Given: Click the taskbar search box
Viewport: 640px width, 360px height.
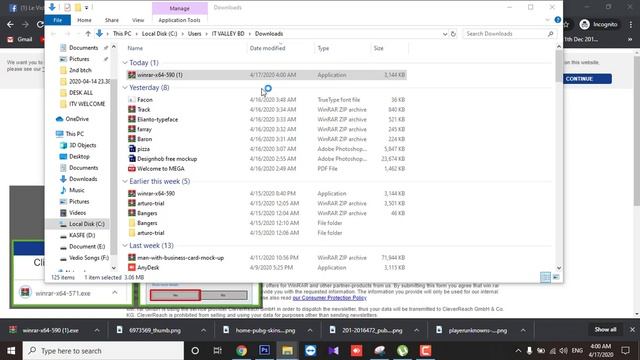Looking at the screenshot, I should pos(103,351).
